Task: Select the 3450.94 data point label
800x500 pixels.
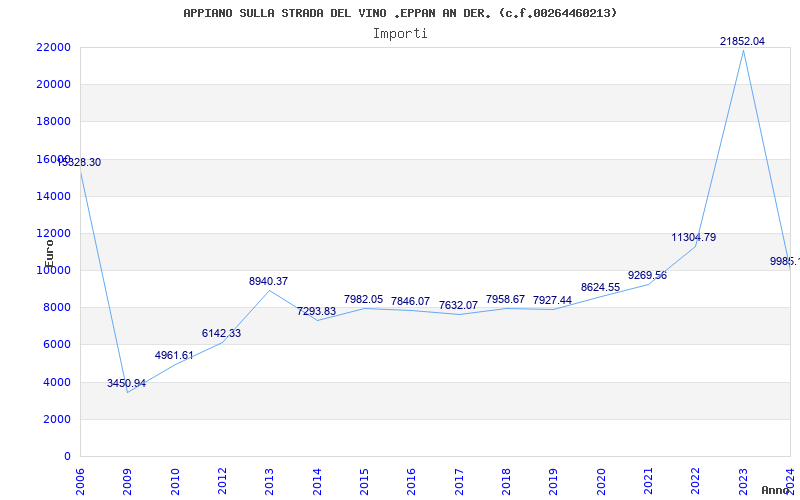Action: (x=127, y=383)
